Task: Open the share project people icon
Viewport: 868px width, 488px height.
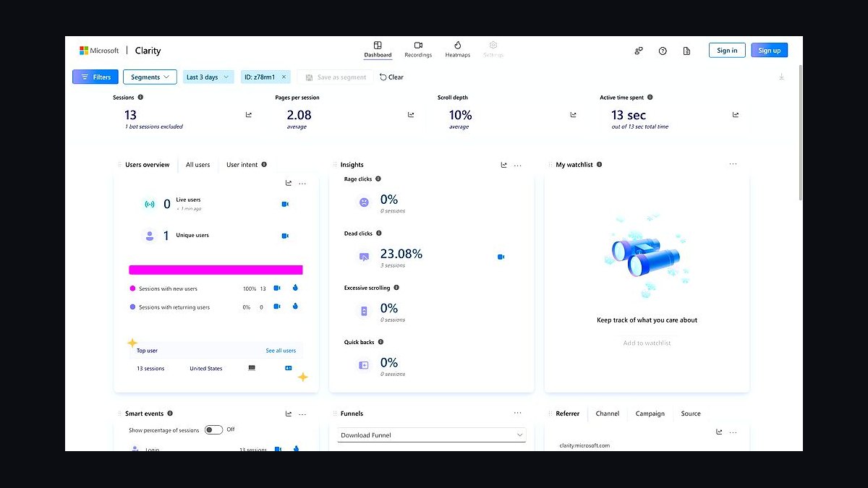Action: click(639, 51)
